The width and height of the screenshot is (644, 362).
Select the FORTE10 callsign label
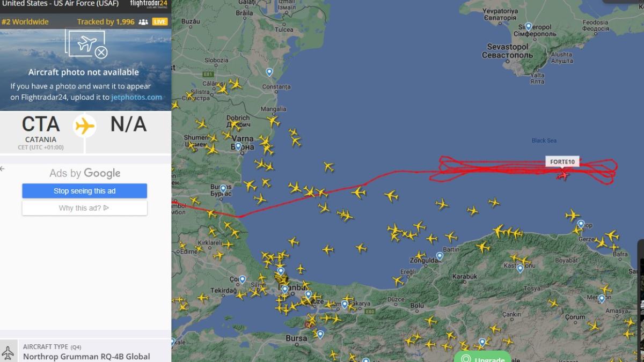pyautogui.click(x=562, y=162)
